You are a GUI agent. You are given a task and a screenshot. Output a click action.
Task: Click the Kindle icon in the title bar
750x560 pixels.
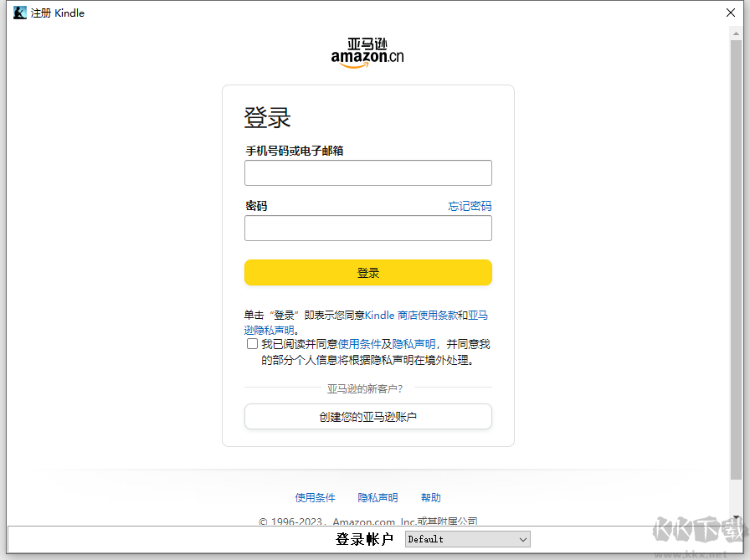(18, 13)
